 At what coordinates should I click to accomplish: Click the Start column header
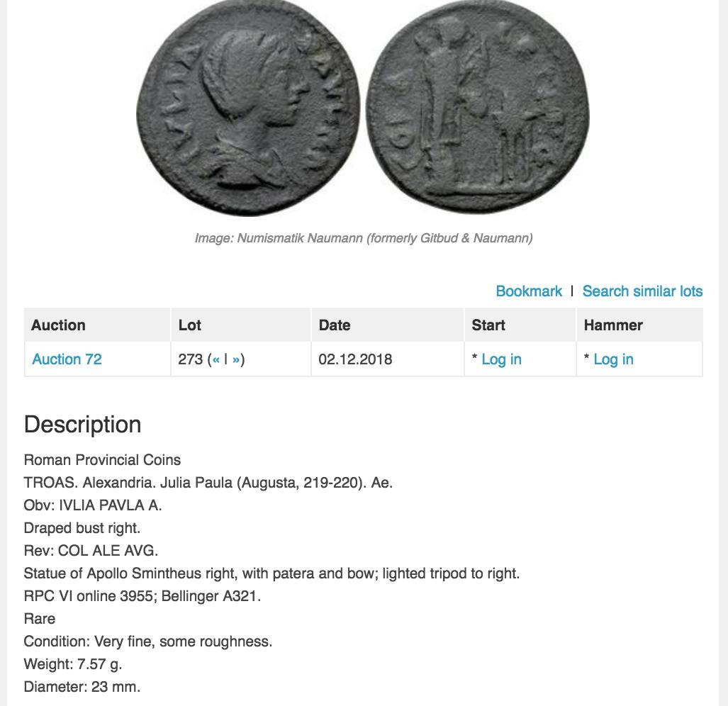pyautogui.click(x=488, y=325)
